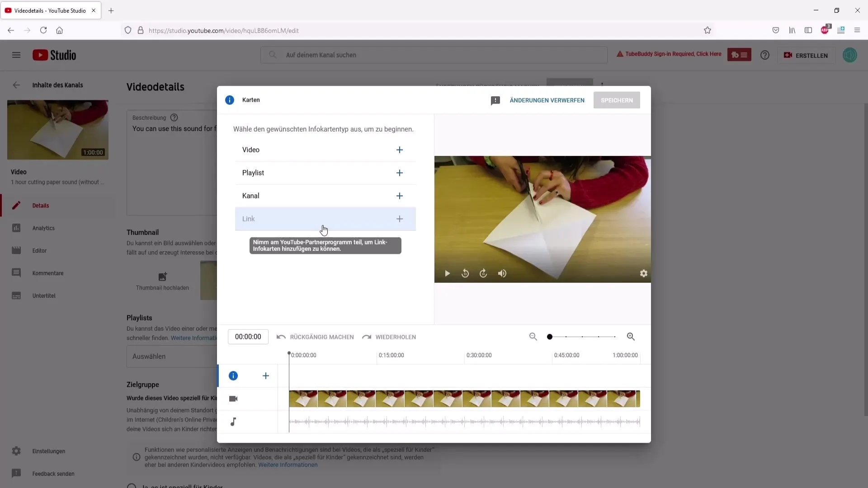Open preview player settings gear
Screen dimensions: 868x488
click(x=644, y=273)
